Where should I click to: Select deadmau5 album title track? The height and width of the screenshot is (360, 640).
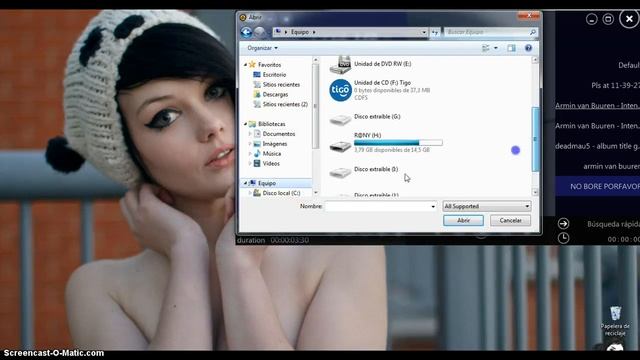point(597,146)
